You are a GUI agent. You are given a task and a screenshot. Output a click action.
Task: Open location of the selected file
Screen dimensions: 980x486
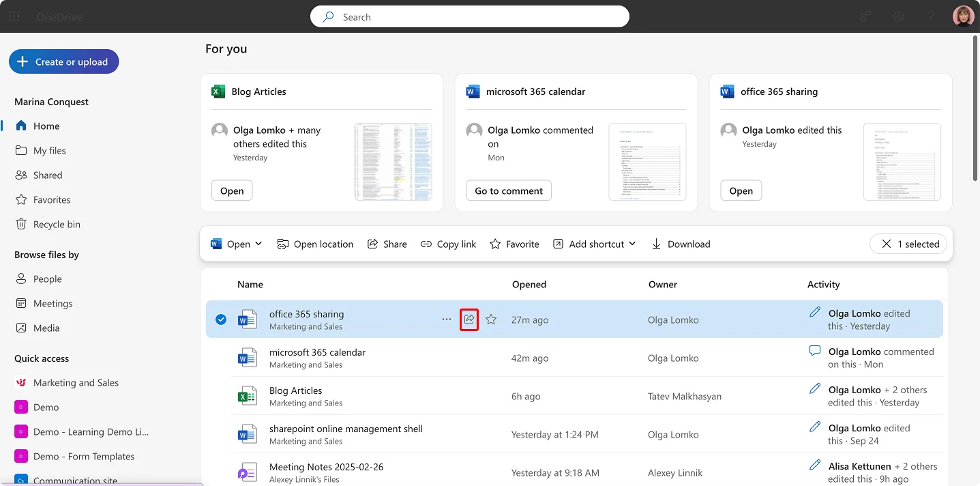click(x=315, y=244)
